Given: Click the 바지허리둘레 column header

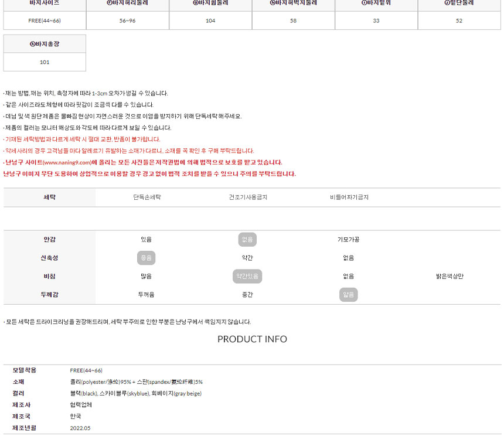Looking at the screenshot, I should tap(127, 3).
